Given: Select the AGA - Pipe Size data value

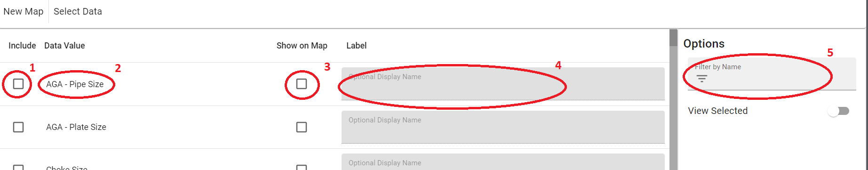Looking at the screenshot, I should pyautogui.click(x=75, y=84).
